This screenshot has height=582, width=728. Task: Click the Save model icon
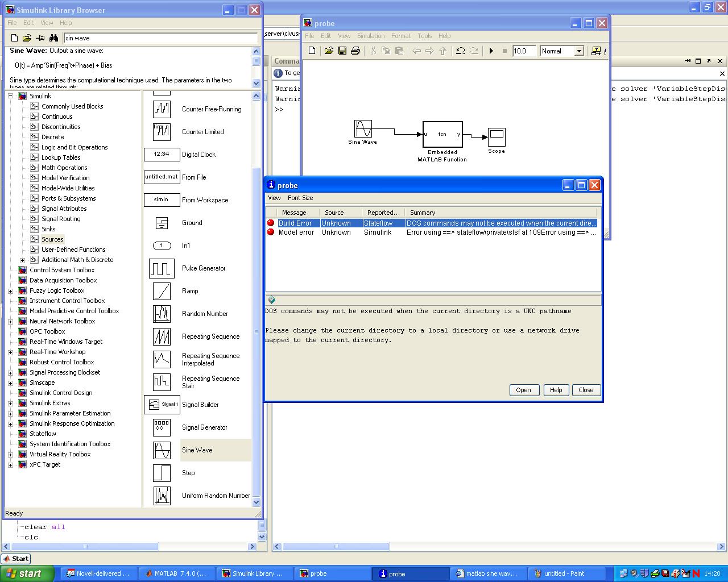pos(342,51)
